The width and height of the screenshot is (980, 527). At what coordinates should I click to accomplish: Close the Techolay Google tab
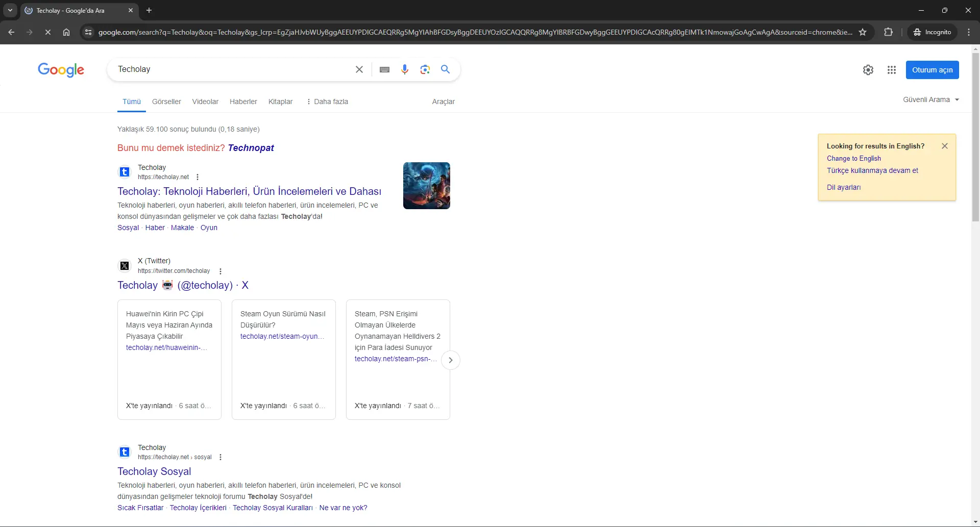[x=131, y=10]
